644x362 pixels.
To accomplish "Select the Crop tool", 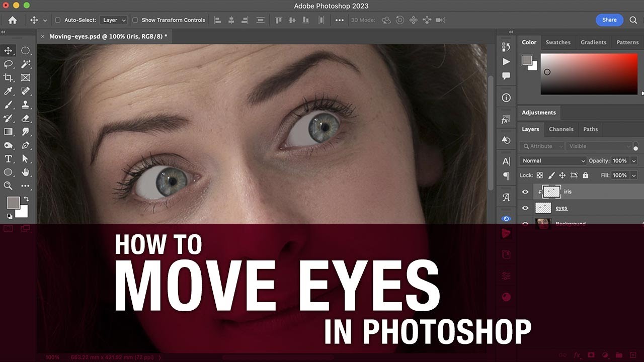I will tap(9, 78).
